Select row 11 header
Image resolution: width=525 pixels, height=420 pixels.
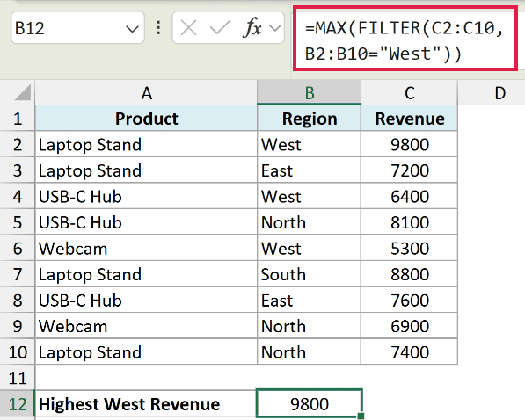[18, 378]
